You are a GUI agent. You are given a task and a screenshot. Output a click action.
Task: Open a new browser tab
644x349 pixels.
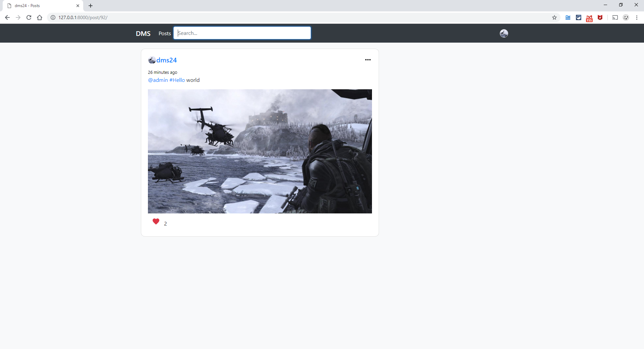[91, 6]
